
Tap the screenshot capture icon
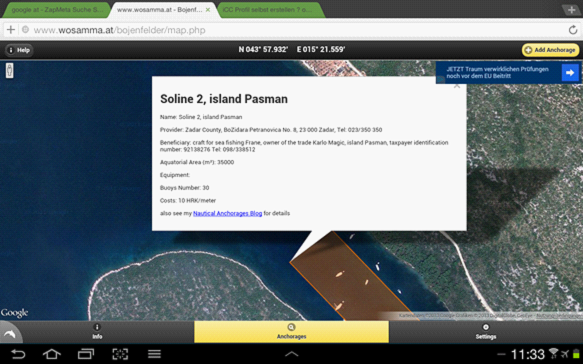(120, 354)
